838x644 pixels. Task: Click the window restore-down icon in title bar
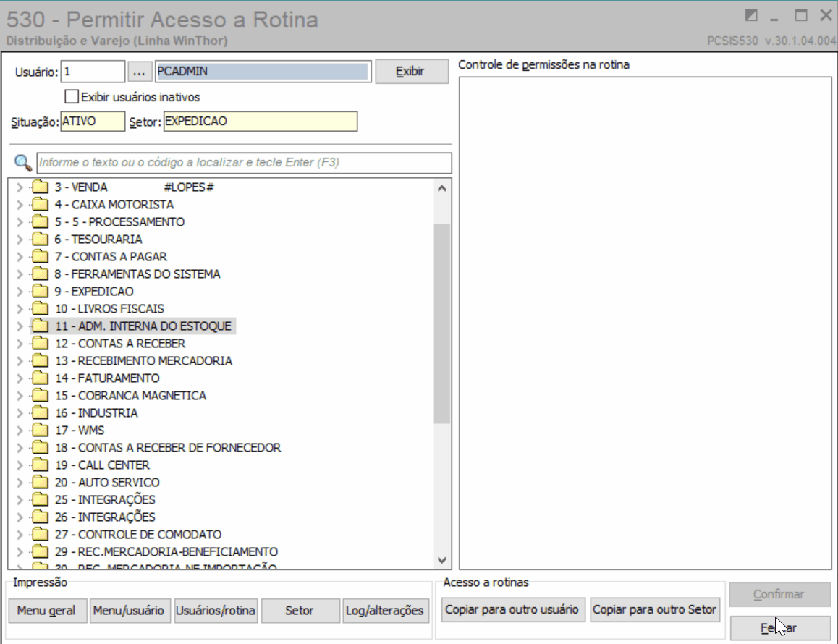pyautogui.click(x=751, y=15)
